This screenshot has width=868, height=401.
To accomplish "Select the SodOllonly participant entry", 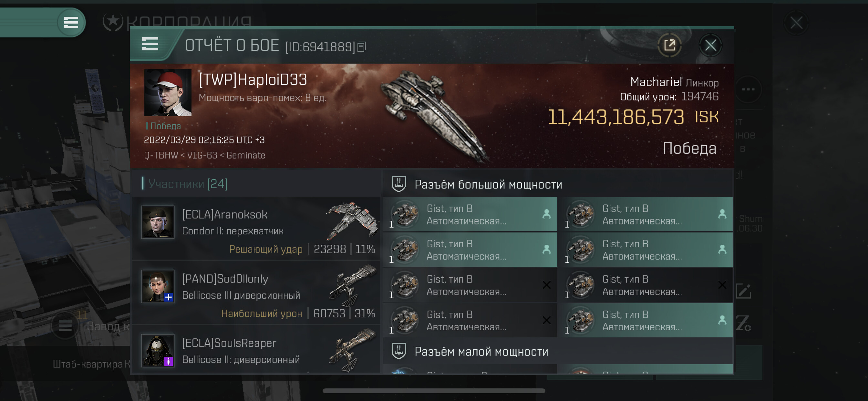I will tap(256, 293).
